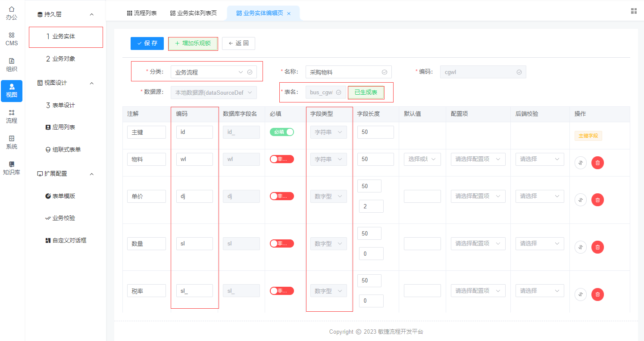Collapse the 扩展配置 menu group
This screenshot has width=644, height=341.
(x=91, y=174)
